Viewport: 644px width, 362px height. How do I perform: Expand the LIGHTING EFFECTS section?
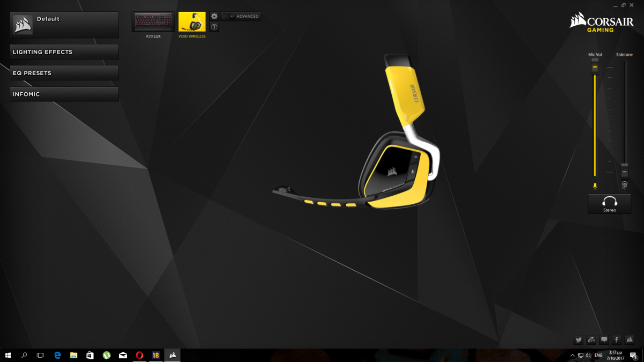click(64, 52)
